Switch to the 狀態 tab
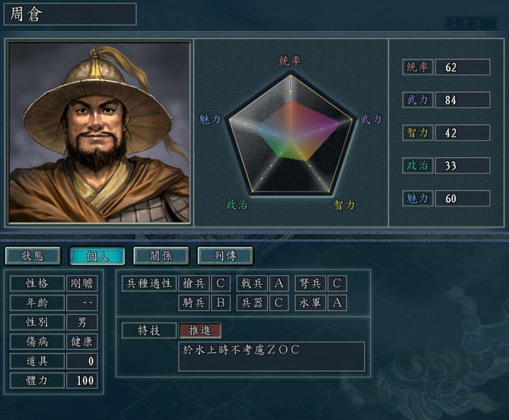This screenshot has width=509, height=420. click(x=33, y=256)
